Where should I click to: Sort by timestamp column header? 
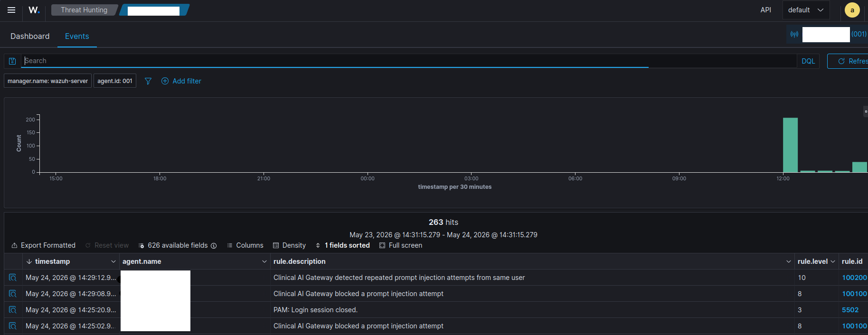coord(52,261)
